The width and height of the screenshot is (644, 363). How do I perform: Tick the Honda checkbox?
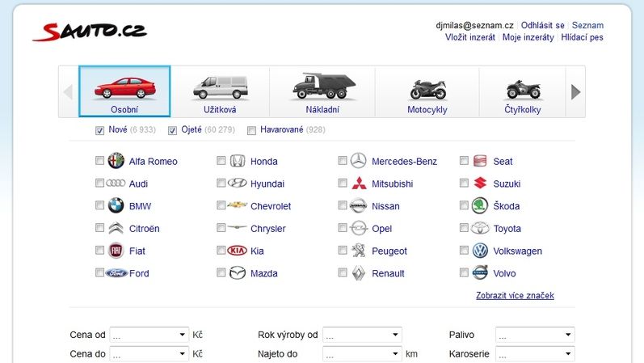point(221,160)
